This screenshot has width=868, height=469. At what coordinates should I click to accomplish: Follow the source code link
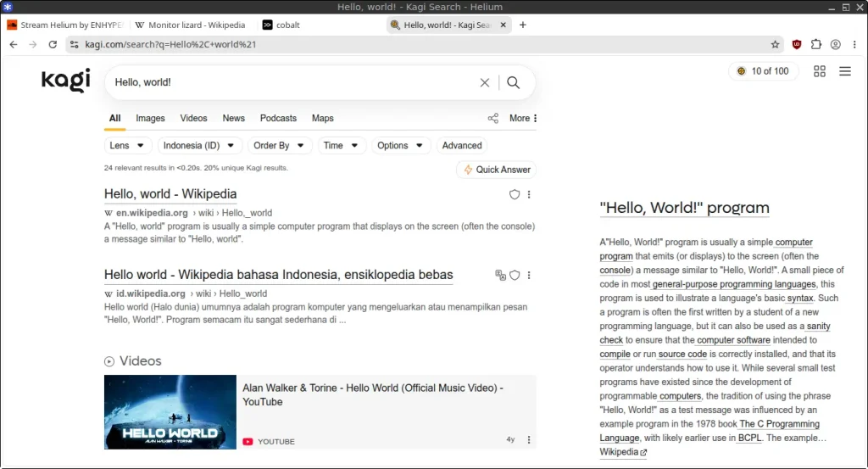click(682, 354)
